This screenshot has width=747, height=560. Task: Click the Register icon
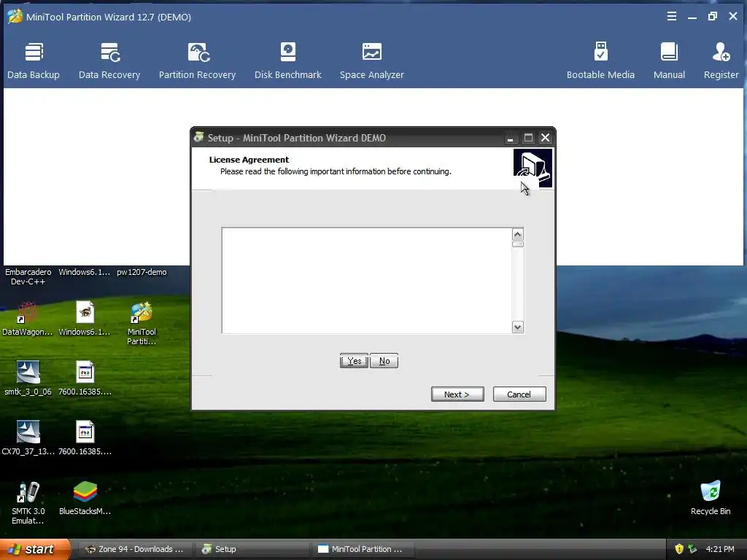pyautogui.click(x=721, y=61)
